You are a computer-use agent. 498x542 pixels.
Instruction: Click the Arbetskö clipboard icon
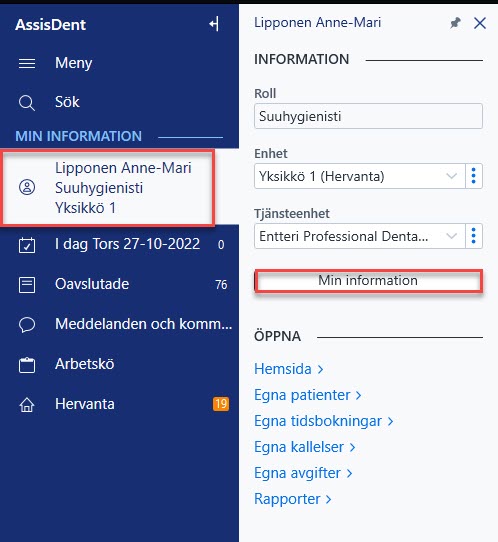tap(27, 365)
